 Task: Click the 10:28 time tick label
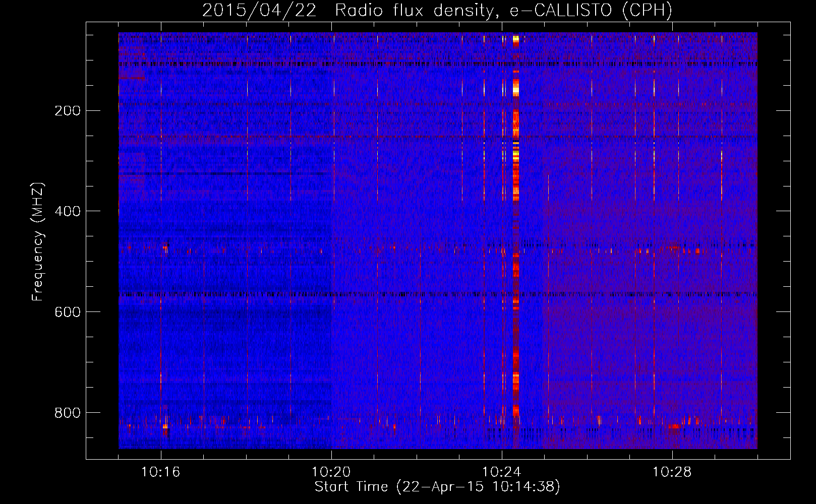(x=672, y=472)
